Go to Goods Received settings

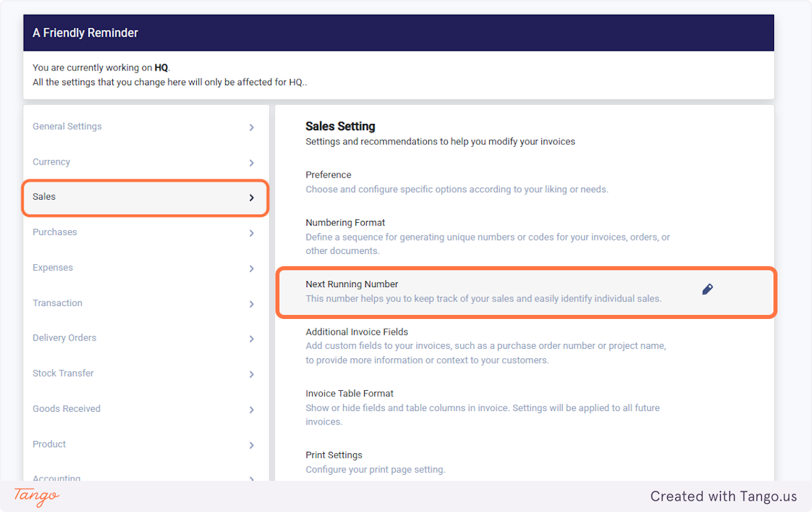[x=146, y=409]
